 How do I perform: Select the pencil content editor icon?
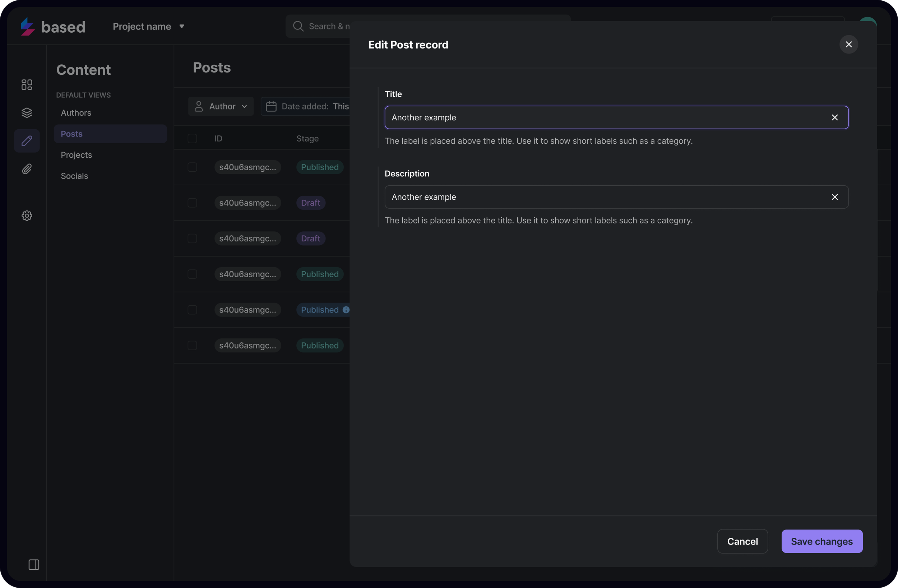(x=27, y=141)
